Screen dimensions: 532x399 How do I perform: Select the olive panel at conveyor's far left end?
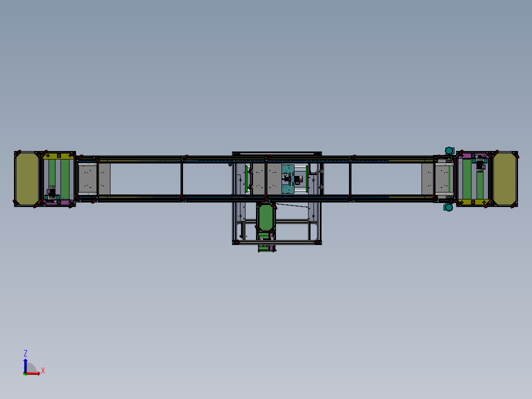pos(27,179)
